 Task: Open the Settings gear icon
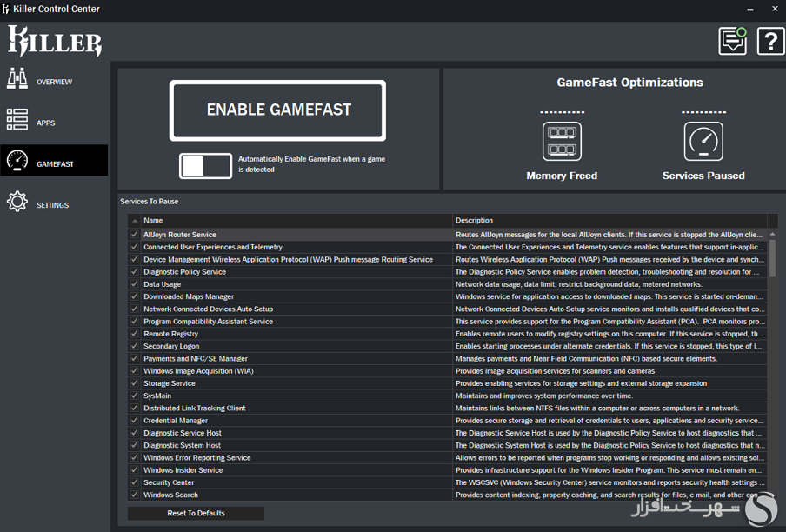pos(17,202)
